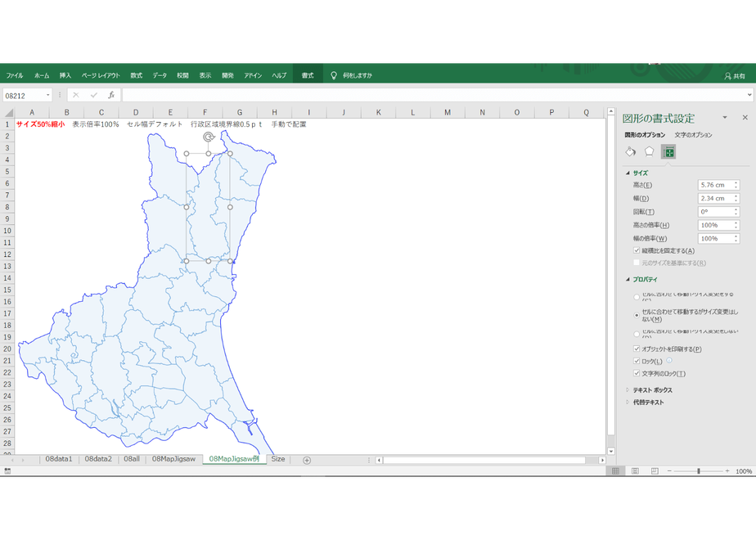Click the Lock option info icon
756x540 pixels.
tap(669, 360)
